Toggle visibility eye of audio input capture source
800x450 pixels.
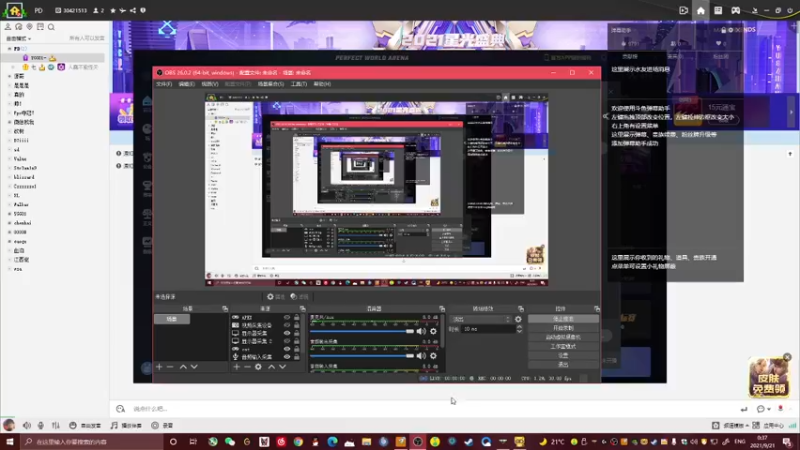point(287,357)
